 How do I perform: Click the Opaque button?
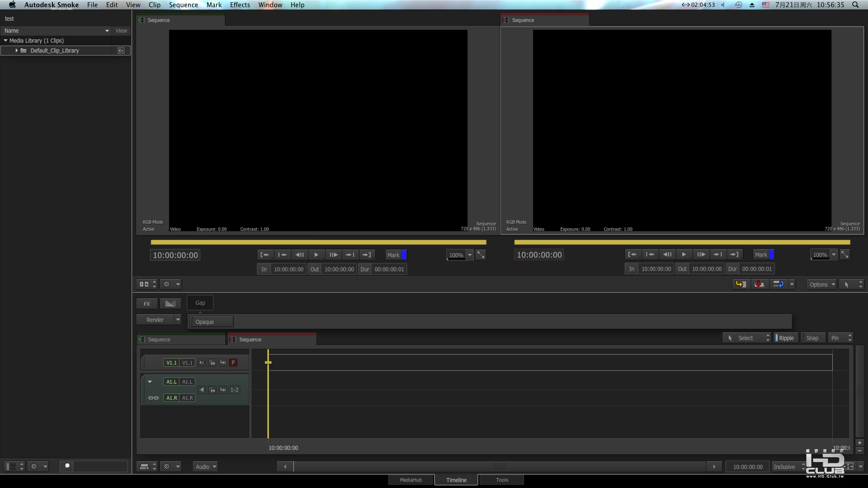tap(212, 322)
